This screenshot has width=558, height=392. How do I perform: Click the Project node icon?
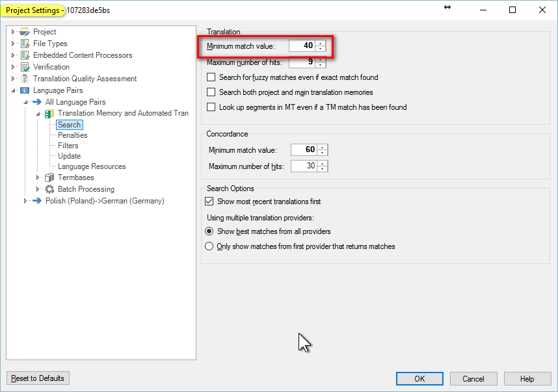pos(25,32)
